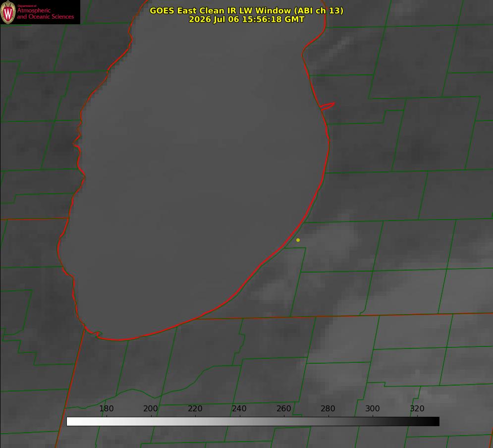This screenshot has width=493, height=448.
Task: Click the 220 tick label on colorbar
Action: (x=195, y=408)
